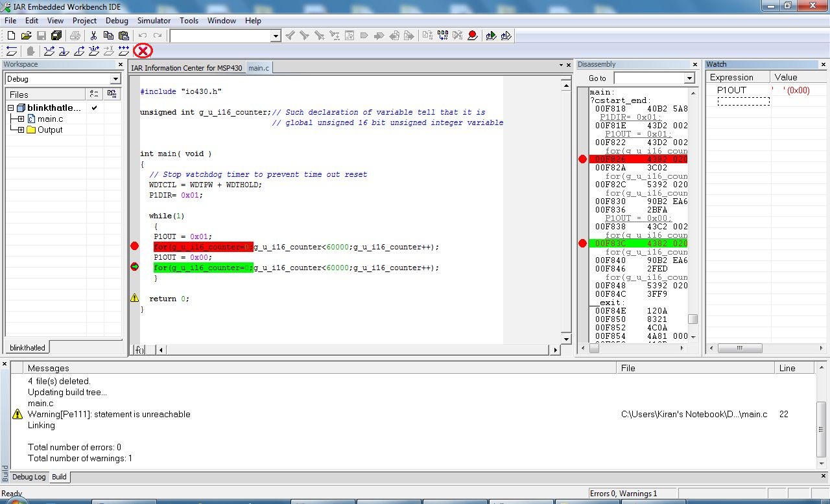This screenshot has height=504, width=830.
Task: Click the Disassembly vertical scrollbar thumb
Action: click(693, 319)
